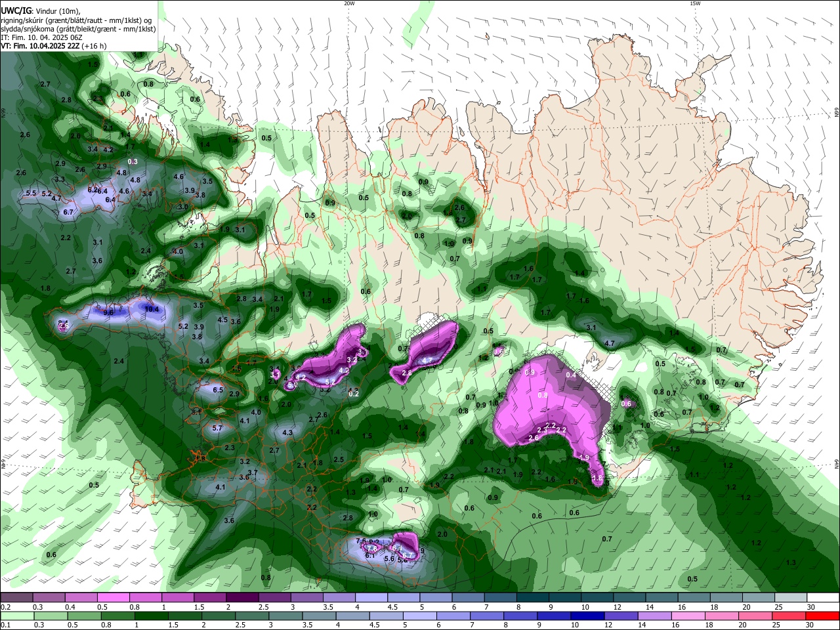The image size is (840, 630).
Task: Pick the white final swatch of the upper legend
Action: pos(822,598)
